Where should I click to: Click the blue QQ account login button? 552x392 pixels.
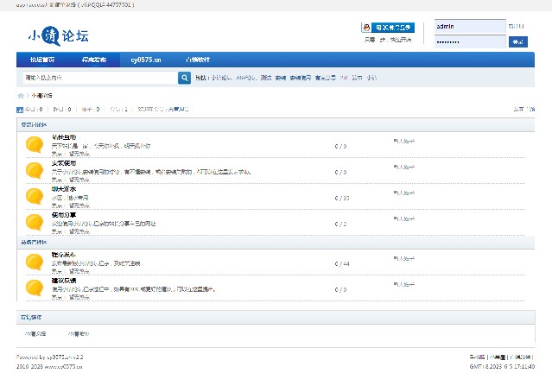tap(393, 28)
